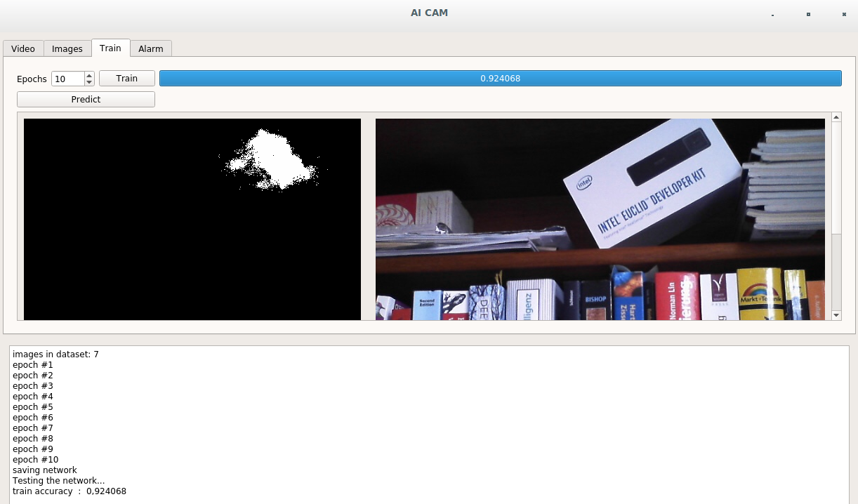This screenshot has height=504, width=858.
Task: Click the Train button
Action: pos(127,78)
